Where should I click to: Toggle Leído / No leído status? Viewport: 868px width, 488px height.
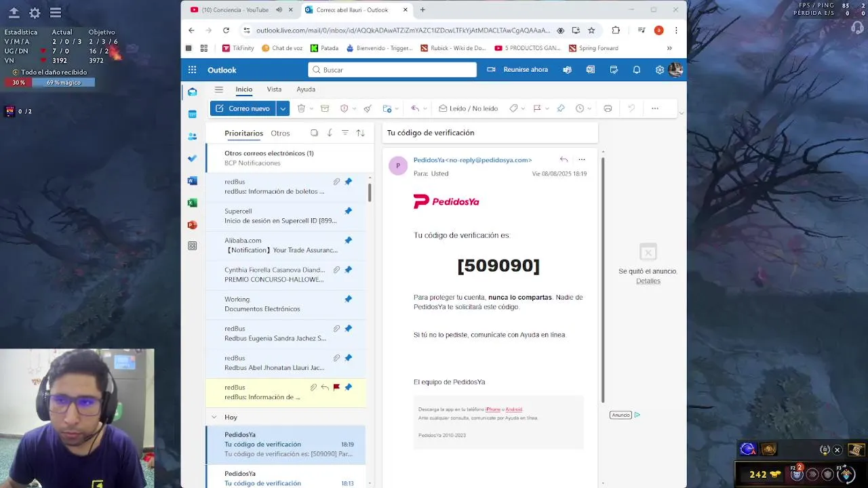(x=468, y=108)
